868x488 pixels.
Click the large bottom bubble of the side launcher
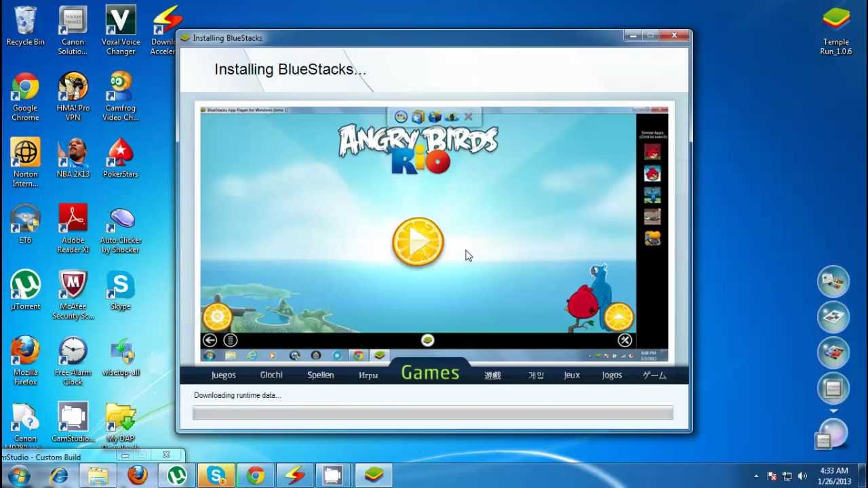tap(833, 432)
